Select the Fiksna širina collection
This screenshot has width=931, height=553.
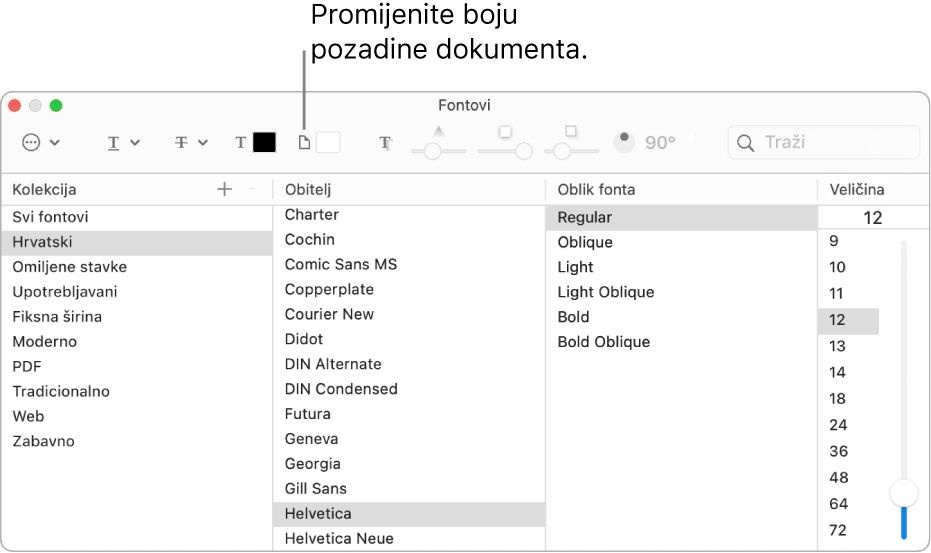[57, 317]
